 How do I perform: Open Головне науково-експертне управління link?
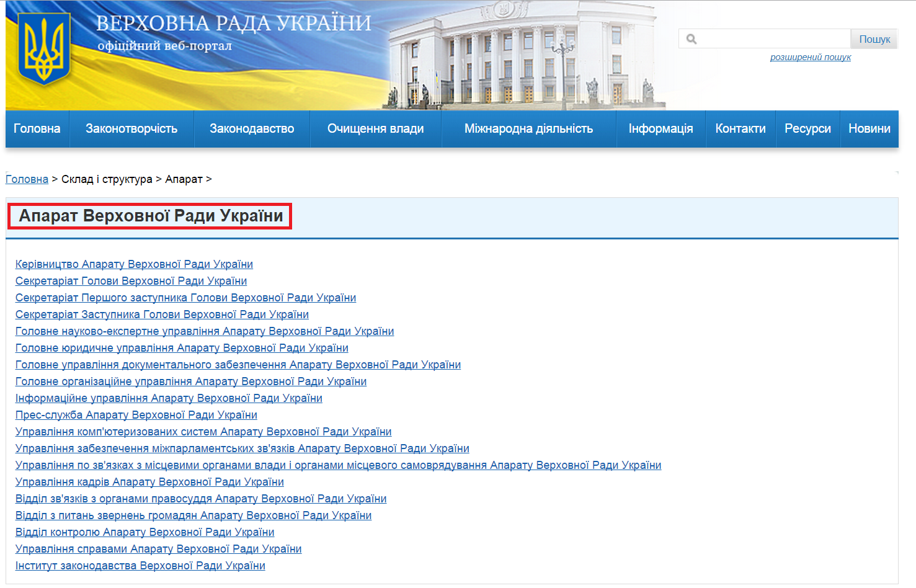coord(205,331)
